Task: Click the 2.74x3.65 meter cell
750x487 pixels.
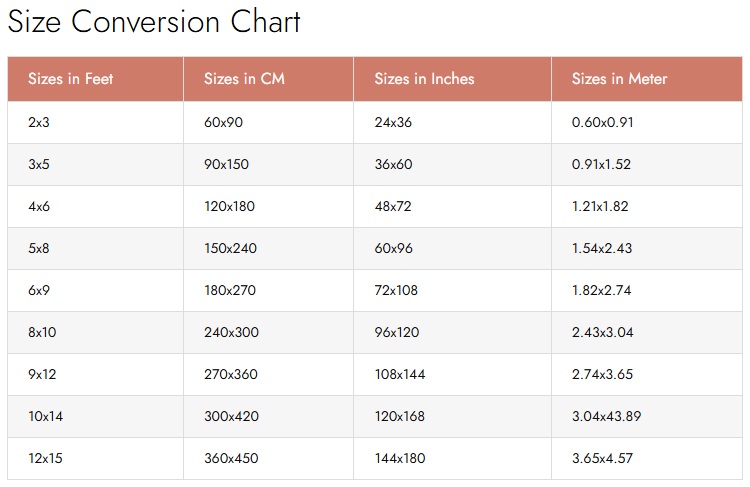Action: [x=647, y=375]
